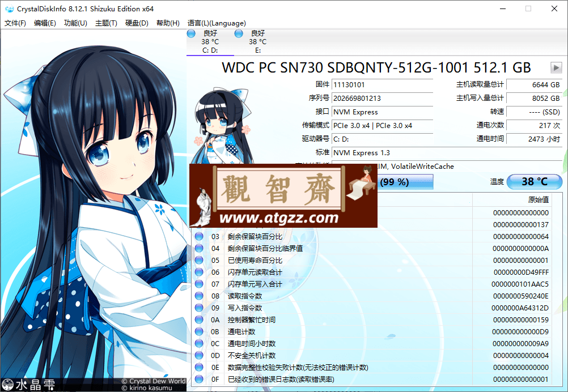Click the status icon for row 0F

199,380
